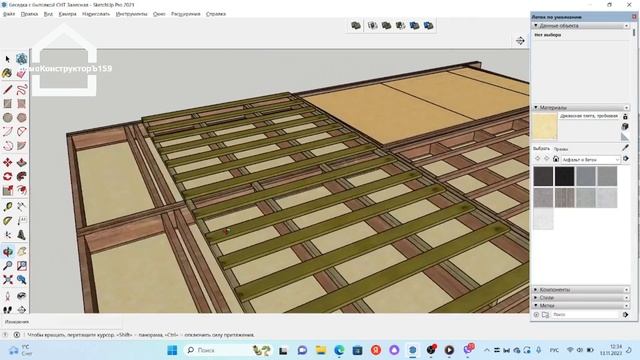Open File Explorer from the taskbar
The image size is (640, 360).
click(x=321, y=350)
